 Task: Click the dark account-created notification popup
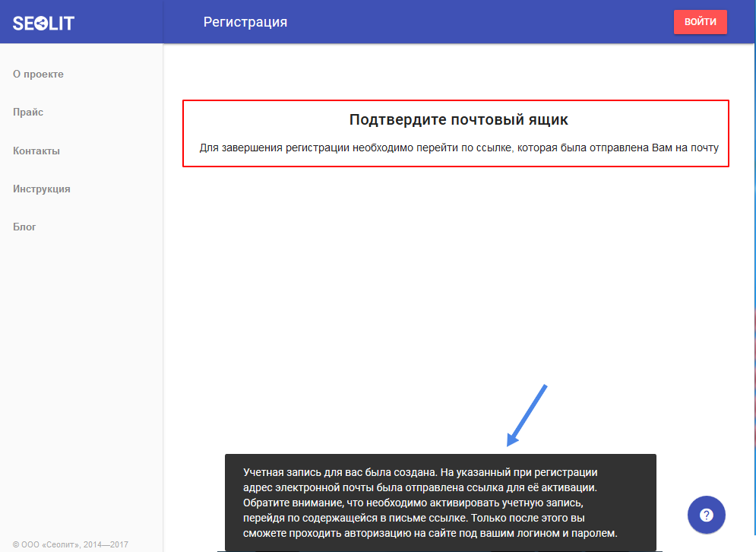[440, 503]
